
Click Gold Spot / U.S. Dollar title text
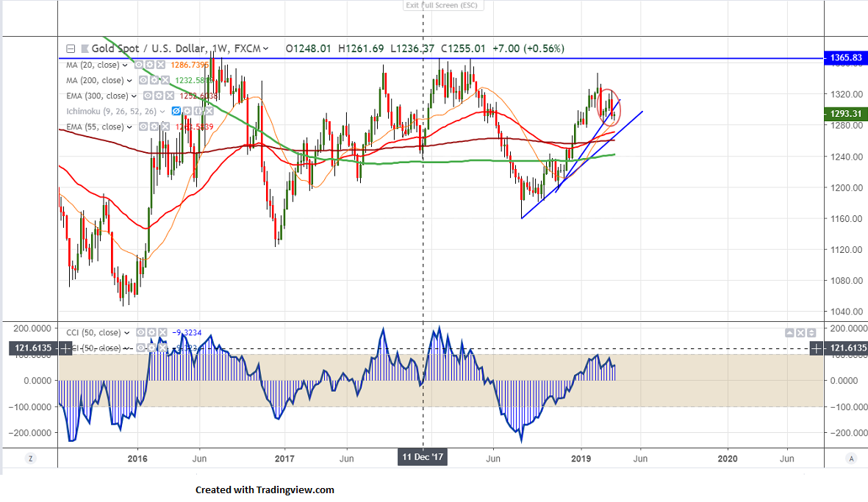coord(149,49)
